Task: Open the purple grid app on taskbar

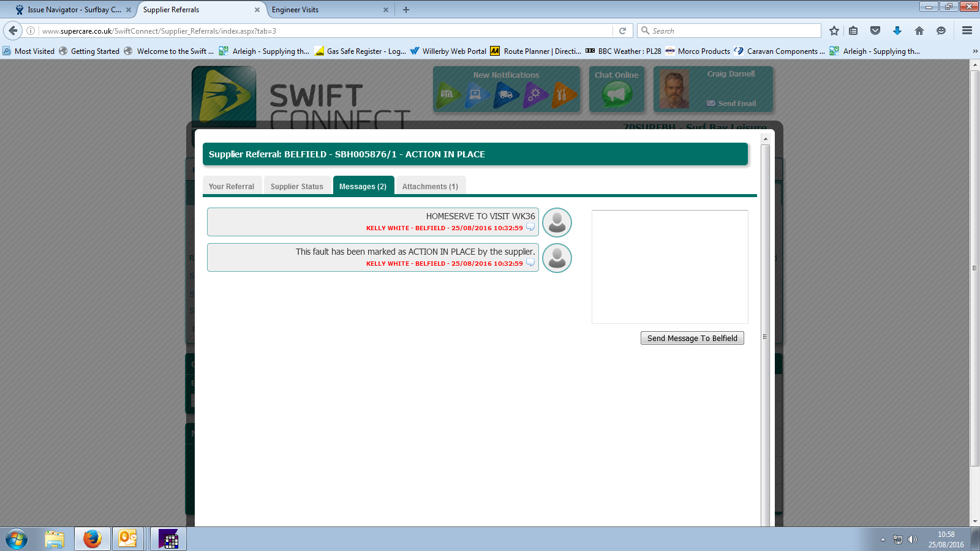Action: (x=168, y=539)
